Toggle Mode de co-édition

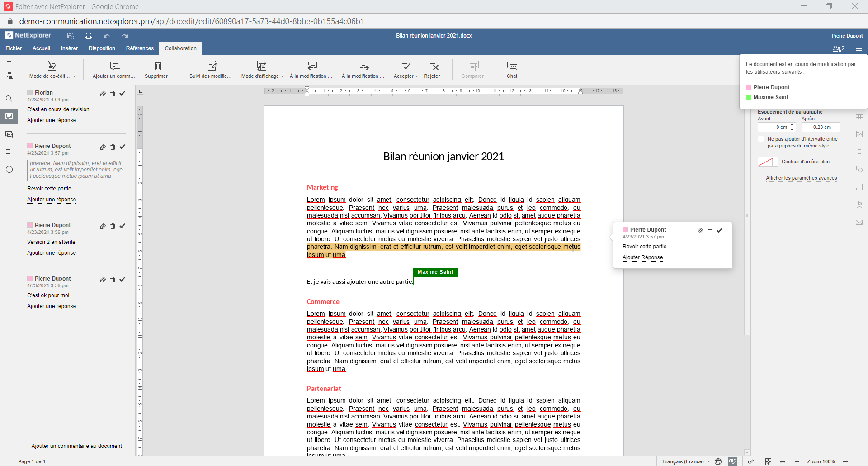(x=51, y=69)
